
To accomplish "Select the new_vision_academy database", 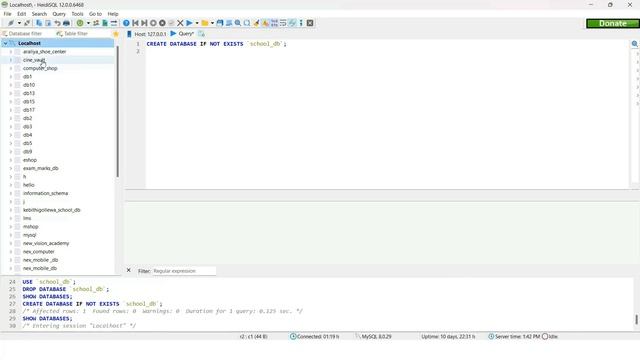I will 46,243.
